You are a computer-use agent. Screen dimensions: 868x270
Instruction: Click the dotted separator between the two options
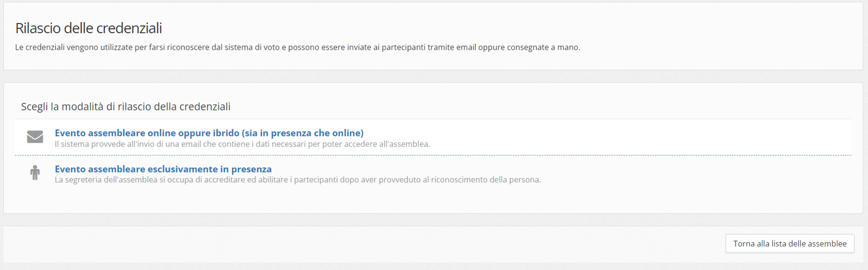(433, 155)
